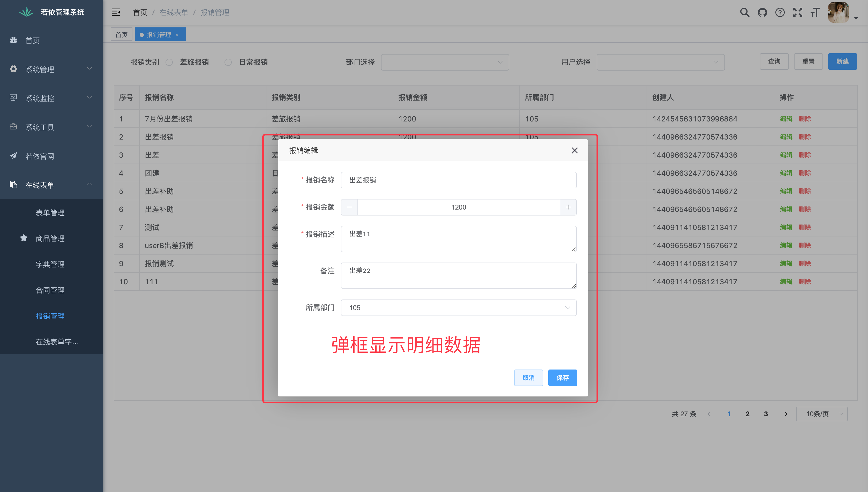
Task: Click the 取消 button
Action: 528,378
